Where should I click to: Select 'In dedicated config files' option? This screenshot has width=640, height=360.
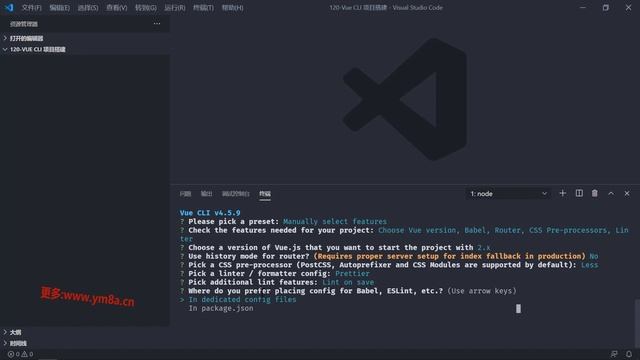coord(242,300)
